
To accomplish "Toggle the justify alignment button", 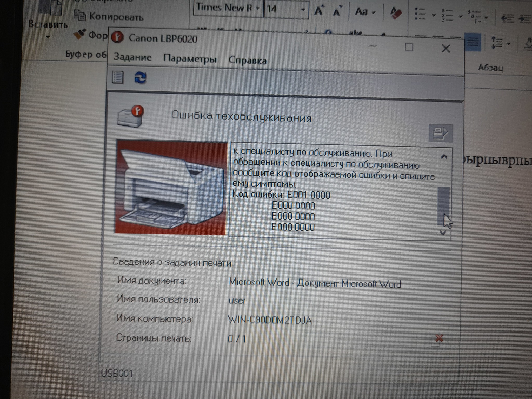I will click(473, 42).
